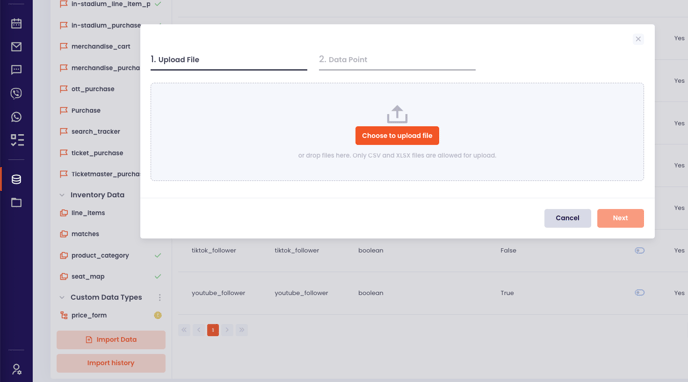Click boolean type in youtube_follower row
This screenshot has width=688, height=382.
coord(371,293)
